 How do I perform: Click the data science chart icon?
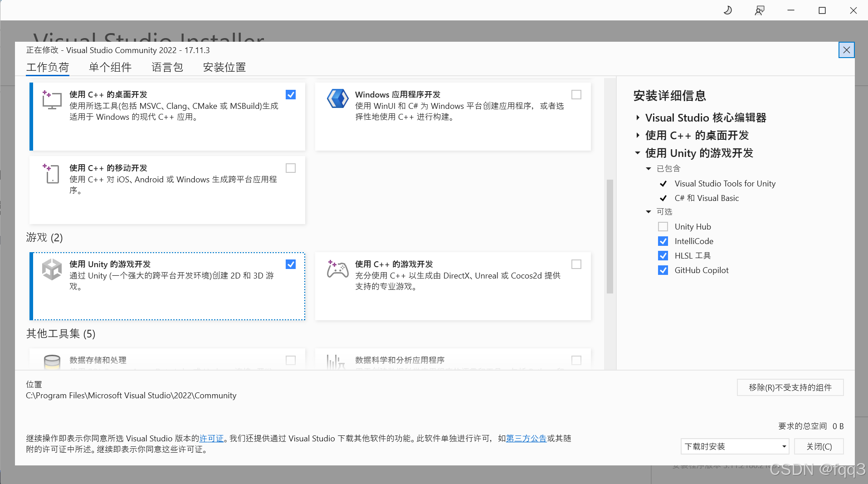click(336, 362)
